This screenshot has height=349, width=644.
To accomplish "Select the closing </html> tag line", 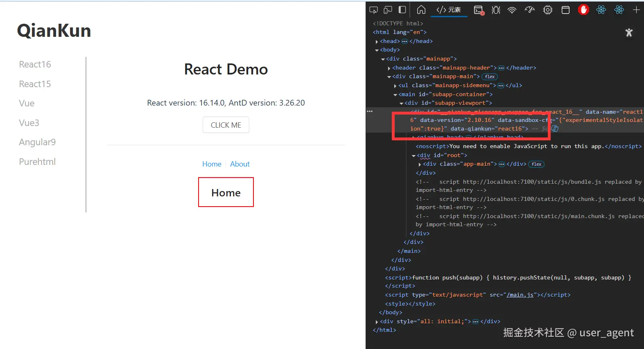I will (384, 330).
